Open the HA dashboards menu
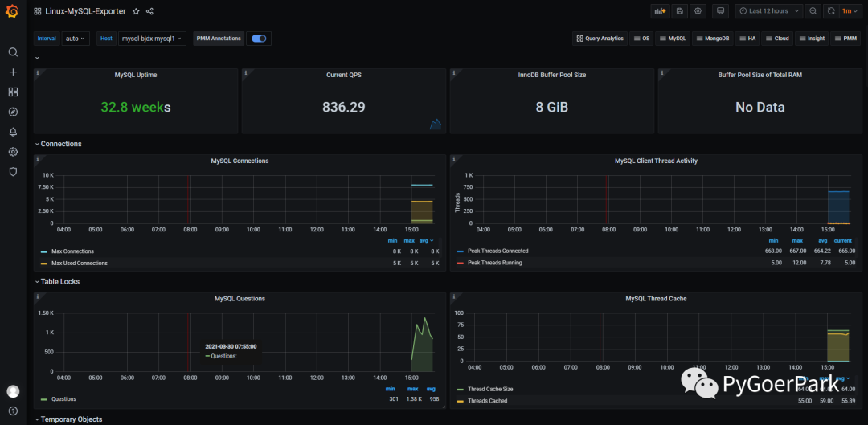 point(747,39)
